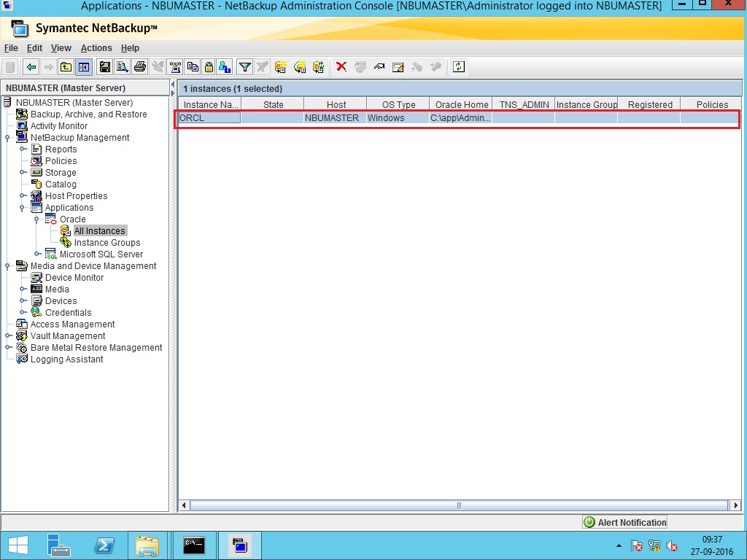Image resolution: width=747 pixels, height=560 pixels.
Task: Open the View menu
Action: click(61, 48)
